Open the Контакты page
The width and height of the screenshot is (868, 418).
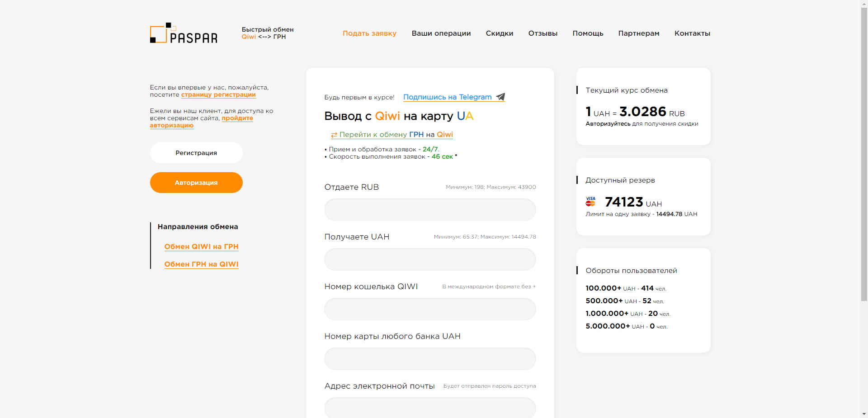click(692, 33)
